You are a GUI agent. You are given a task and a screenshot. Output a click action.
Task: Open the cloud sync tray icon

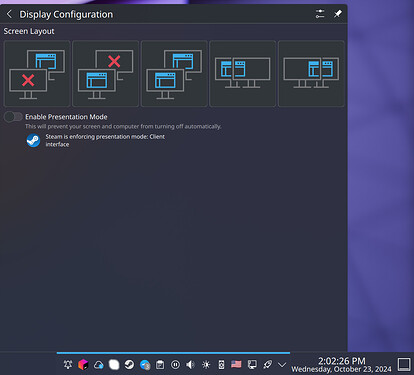99,365
